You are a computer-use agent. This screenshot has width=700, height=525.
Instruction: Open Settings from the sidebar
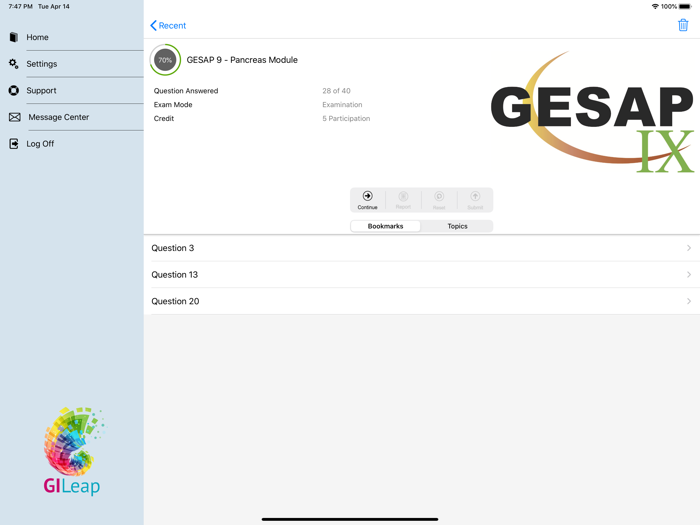72,64
